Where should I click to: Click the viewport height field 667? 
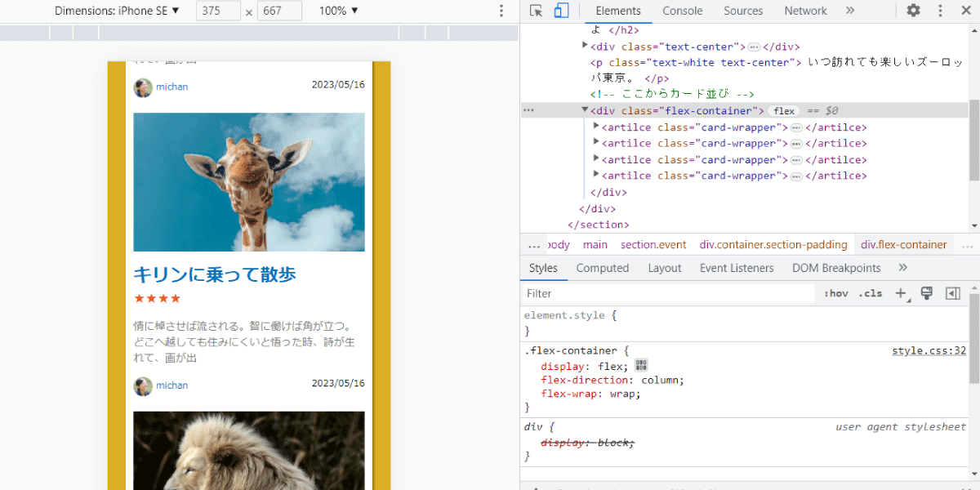click(x=279, y=11)
